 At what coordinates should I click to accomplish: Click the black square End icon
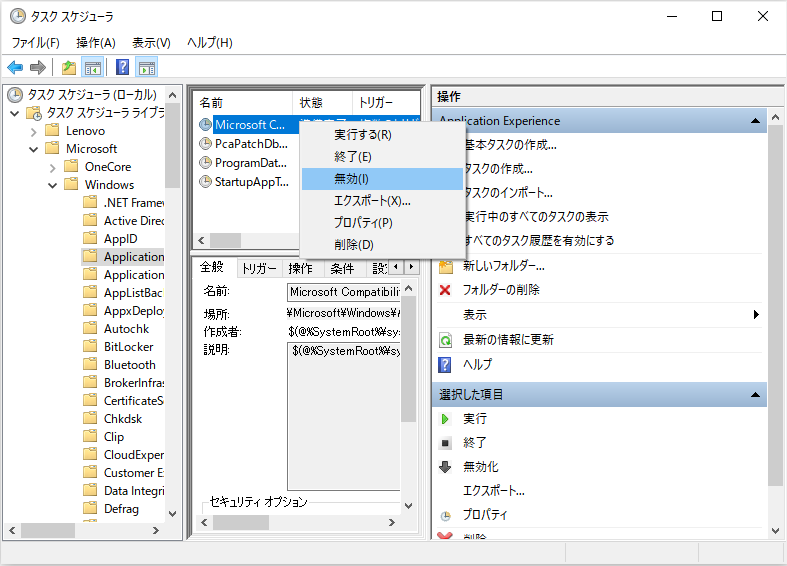(445, 443)
